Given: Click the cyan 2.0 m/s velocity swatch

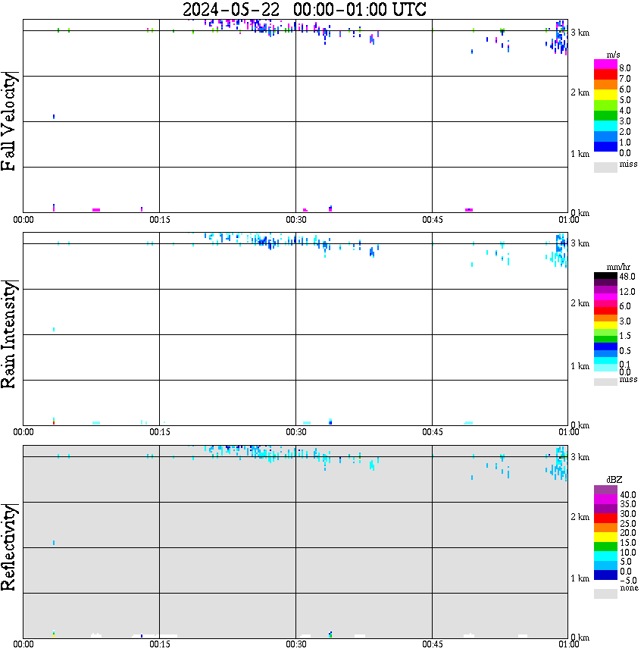Looking at the screenshot, I should pyautogui.click(x=605, y=126).
